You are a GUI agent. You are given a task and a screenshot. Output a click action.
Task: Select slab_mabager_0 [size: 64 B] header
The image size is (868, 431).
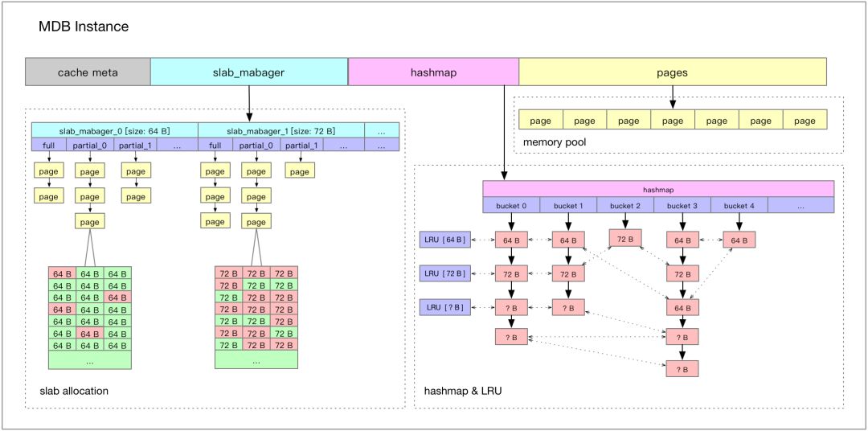pyautogui.click(x=115, y=131)
